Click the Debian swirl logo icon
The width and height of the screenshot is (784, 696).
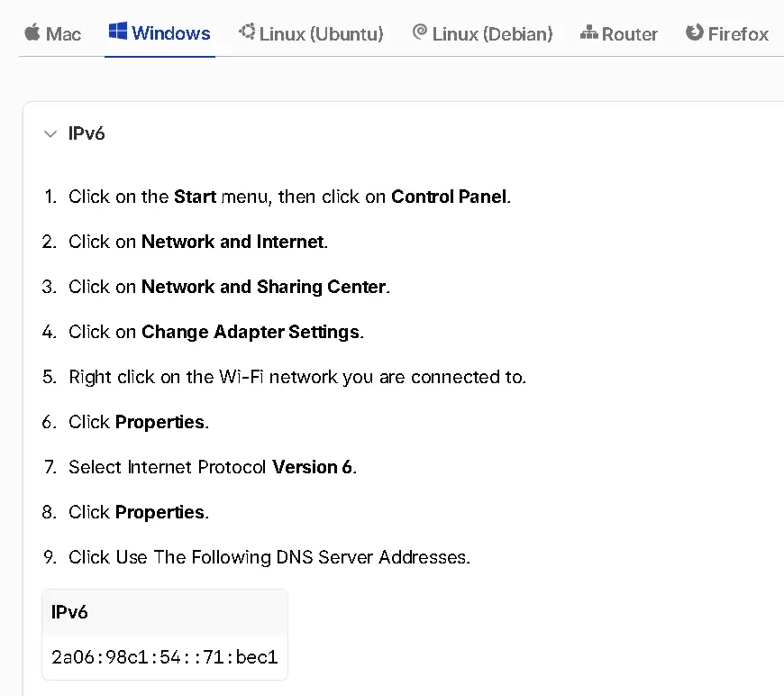420,32
